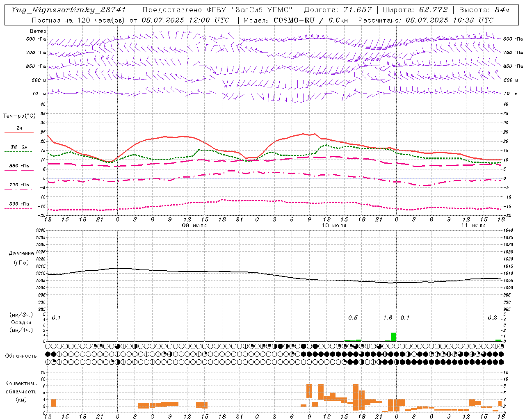Click the Долгота: 71.657 value
Image resolution: width=525 pixels, height=420 pixels.
click(338, 10)
